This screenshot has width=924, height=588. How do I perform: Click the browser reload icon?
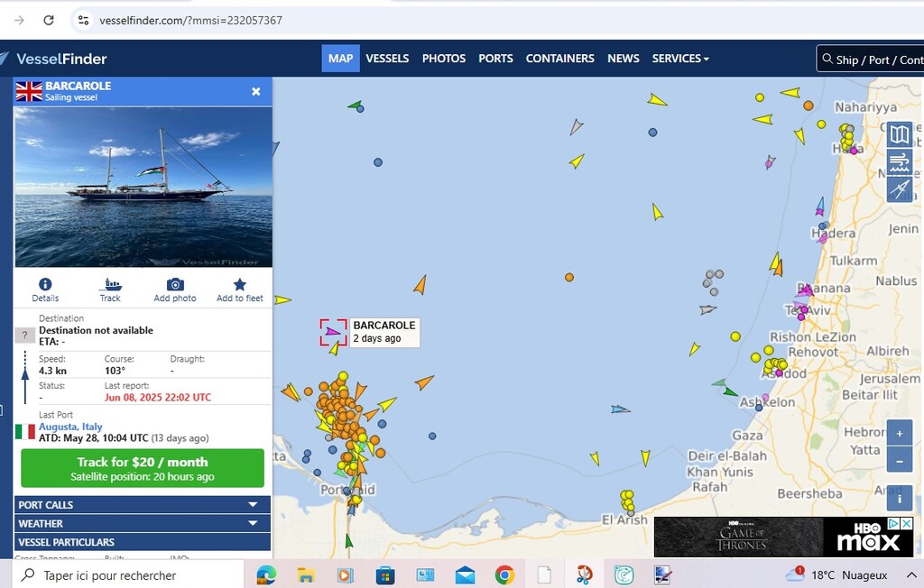pos(49,20)
